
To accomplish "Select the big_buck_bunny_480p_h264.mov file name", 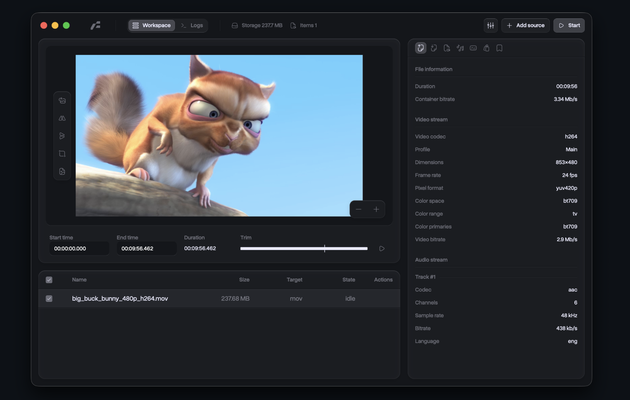I will click(120, 298).
